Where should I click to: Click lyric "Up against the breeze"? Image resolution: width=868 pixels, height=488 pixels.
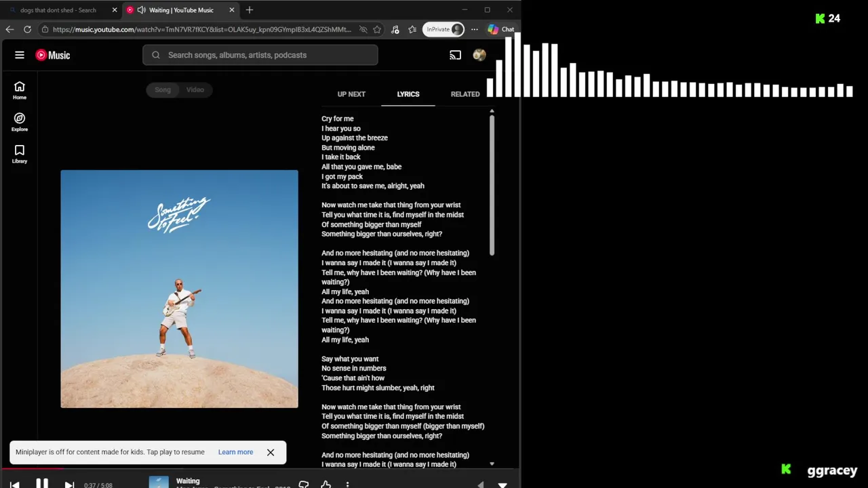pyautogui.click(x=355, y=138)
